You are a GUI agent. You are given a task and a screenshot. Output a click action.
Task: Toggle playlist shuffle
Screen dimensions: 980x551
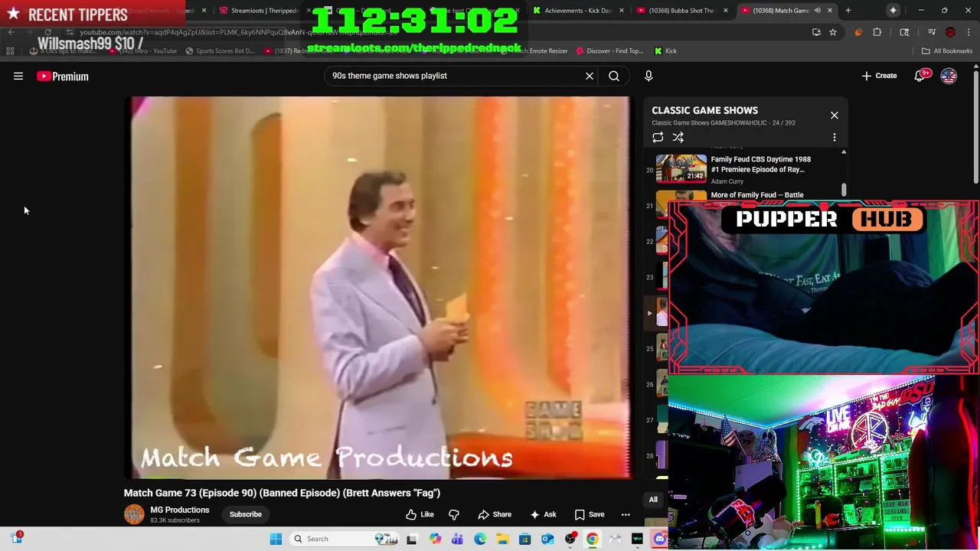click(678, 138)
